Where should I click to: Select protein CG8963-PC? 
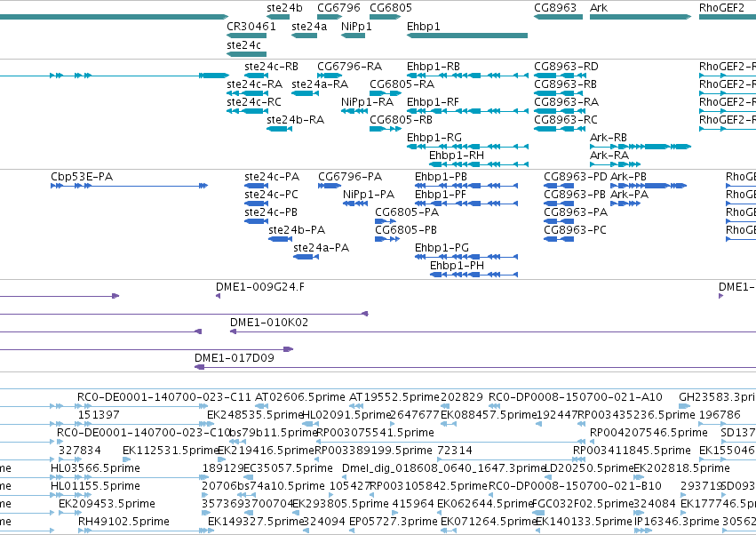(x=575, y=230)
